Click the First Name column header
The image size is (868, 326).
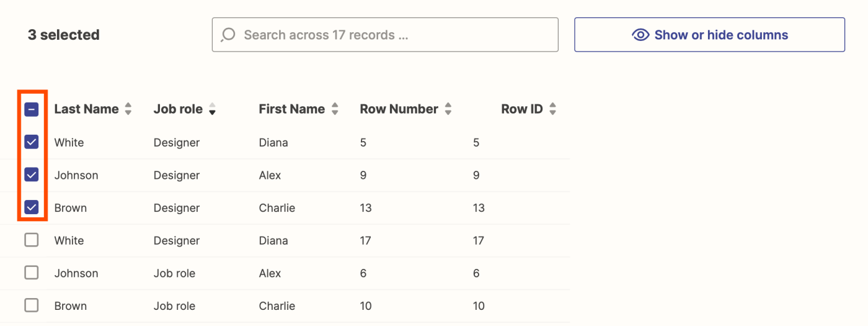(291, 109)
